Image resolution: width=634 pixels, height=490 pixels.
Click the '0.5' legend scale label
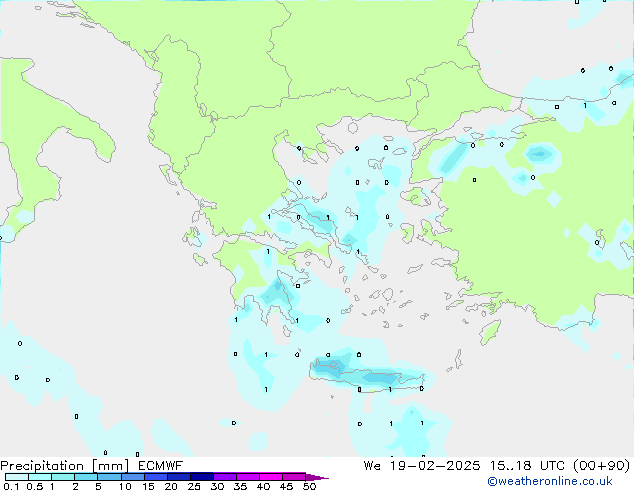pyautogui.click(x=35, y=486)
